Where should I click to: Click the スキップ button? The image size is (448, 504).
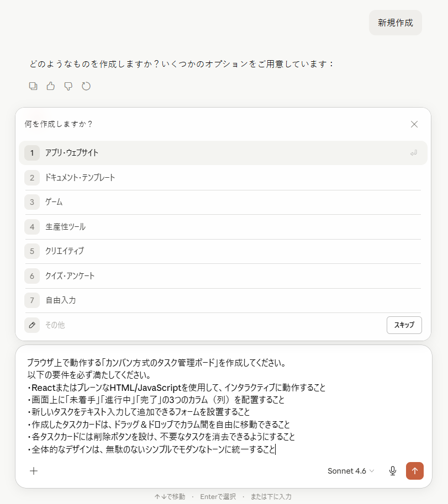tap(404, 325)
